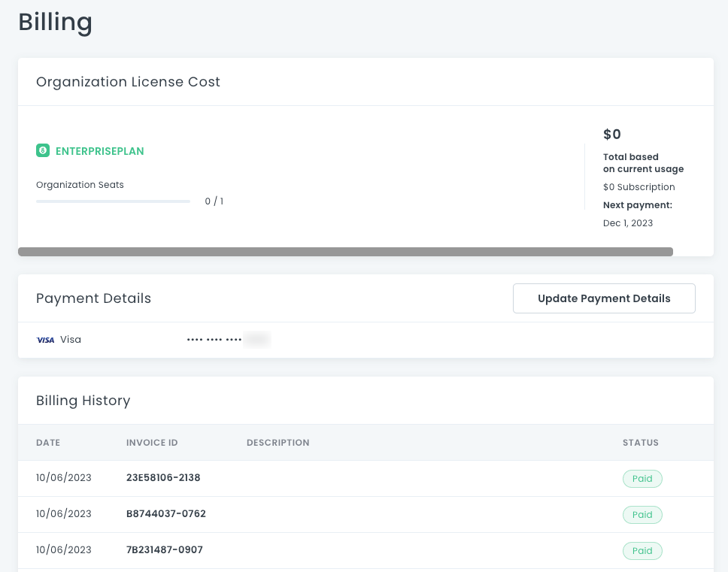Click the green Enterprise plan icon
This screenshot has width=728, height=572.
pos(43,151)
